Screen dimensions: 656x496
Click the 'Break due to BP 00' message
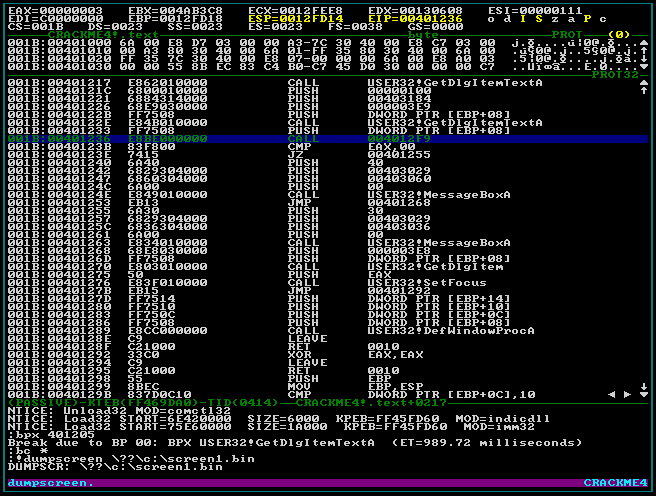pos(295,442)
